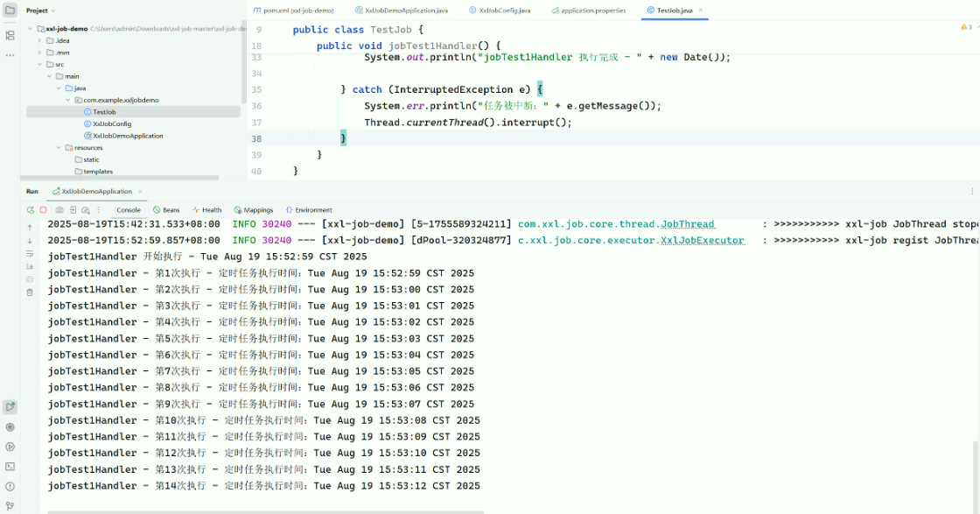
Task: Open the Terminal tool window icon
Action: click(10, 467)
